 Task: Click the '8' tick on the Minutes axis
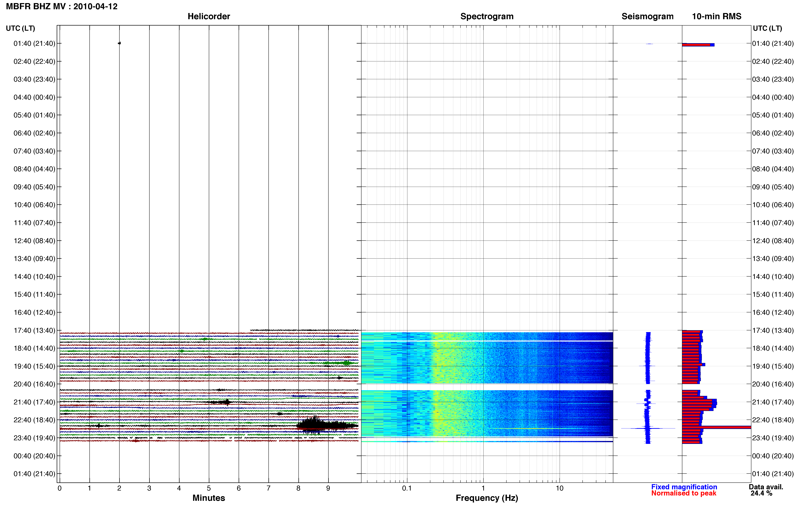(x=298, y=488)
